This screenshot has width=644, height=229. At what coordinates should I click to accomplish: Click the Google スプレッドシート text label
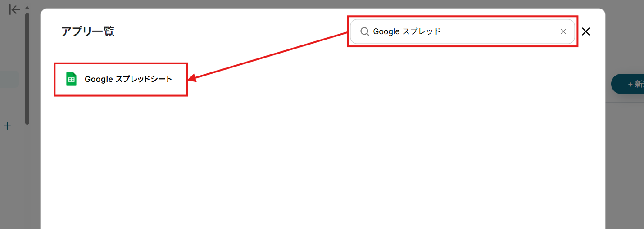pyautogui.click(x=128, y=79)
